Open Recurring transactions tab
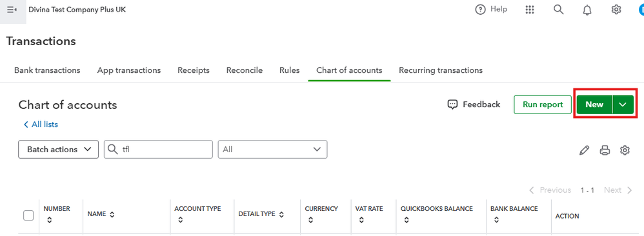Viewport: 644px width, 236px height. pyautogui.click(x=441, y=70)
